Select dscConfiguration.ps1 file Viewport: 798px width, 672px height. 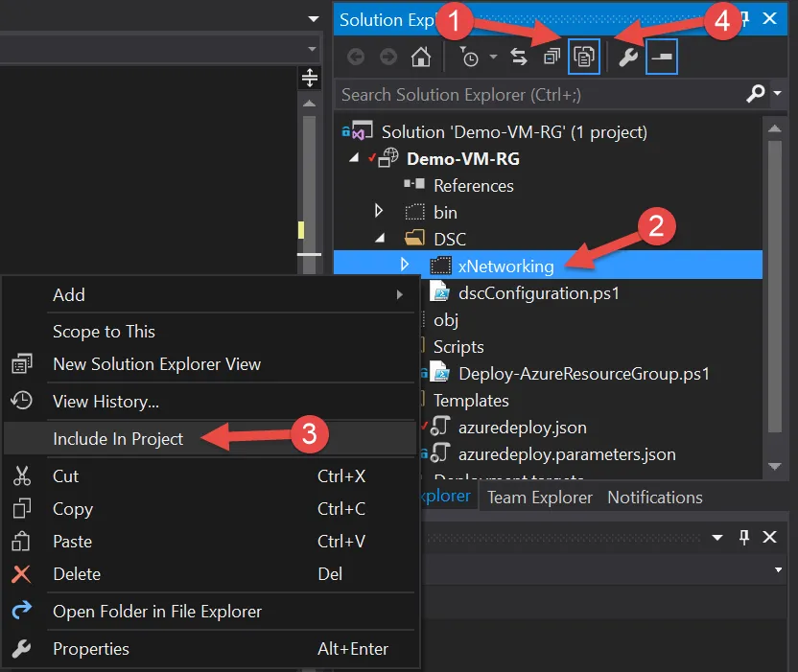pos(539,293)
